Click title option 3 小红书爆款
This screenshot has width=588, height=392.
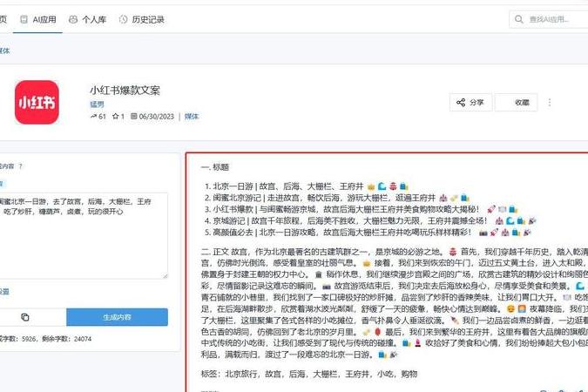click(x=362, y=209)
